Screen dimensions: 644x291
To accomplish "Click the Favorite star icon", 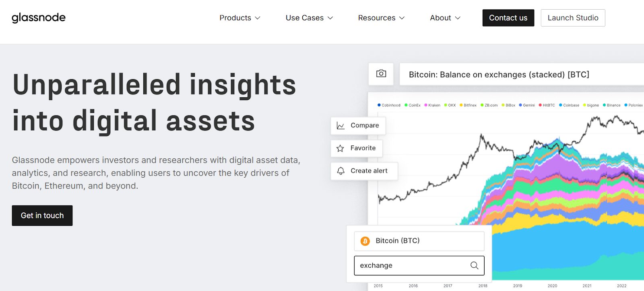I will tap(340, 148).
